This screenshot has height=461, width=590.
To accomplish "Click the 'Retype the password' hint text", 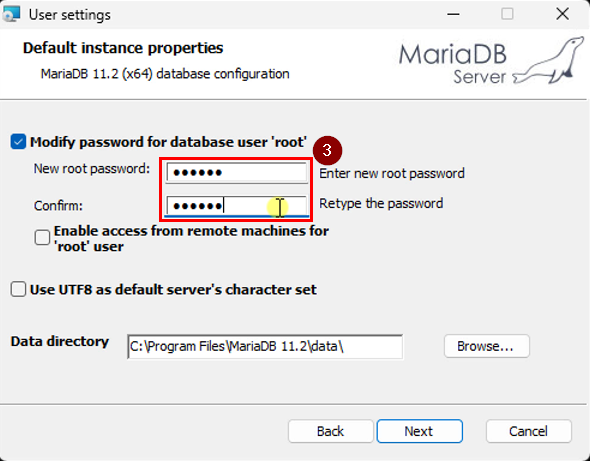I will [x=381, y=204].
